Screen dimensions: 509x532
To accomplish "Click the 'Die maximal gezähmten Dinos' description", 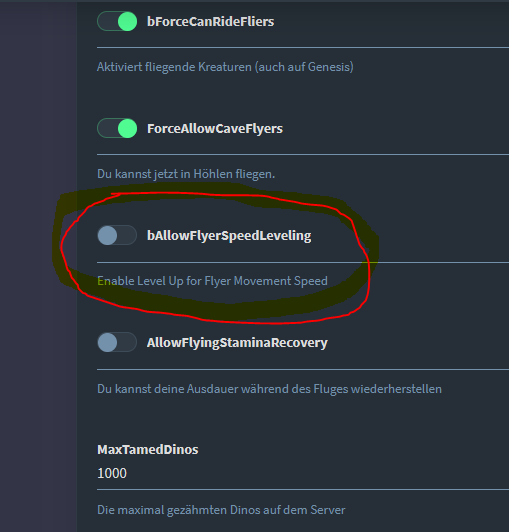I will [221, 510].
